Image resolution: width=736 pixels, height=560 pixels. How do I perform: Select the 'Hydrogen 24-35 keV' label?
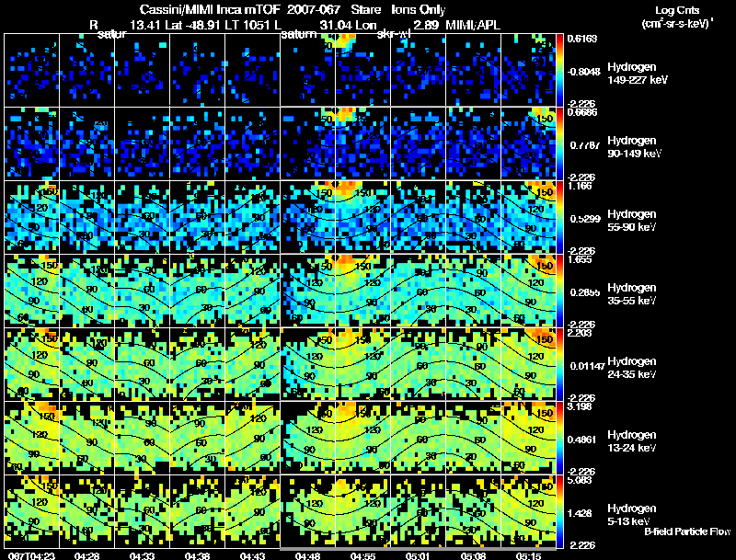click(x=632, y=368)
